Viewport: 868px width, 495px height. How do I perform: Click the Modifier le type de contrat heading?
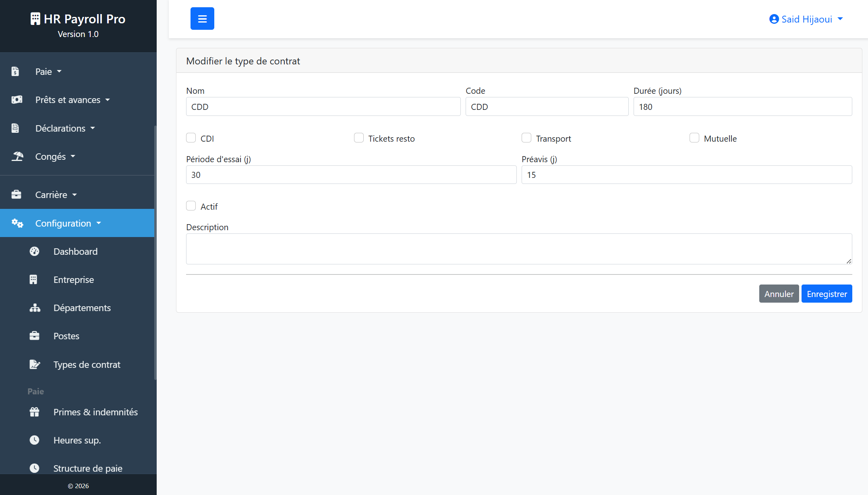point(243,61)
